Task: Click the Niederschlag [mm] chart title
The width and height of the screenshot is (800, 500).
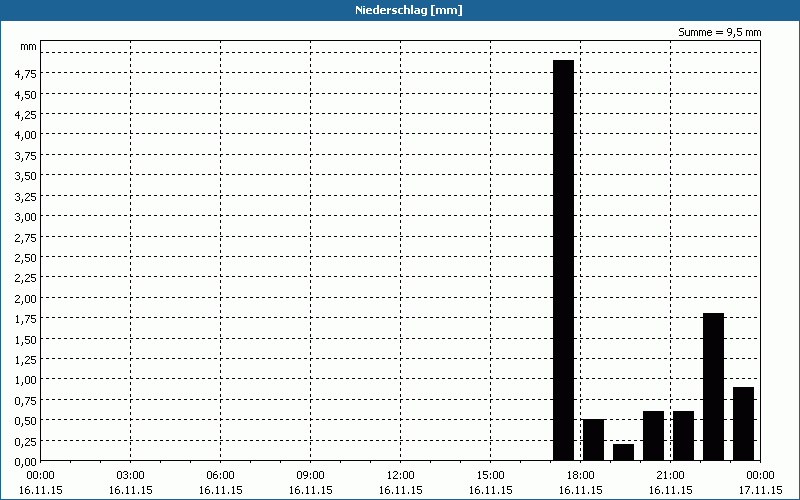Action: coord(409,10)
